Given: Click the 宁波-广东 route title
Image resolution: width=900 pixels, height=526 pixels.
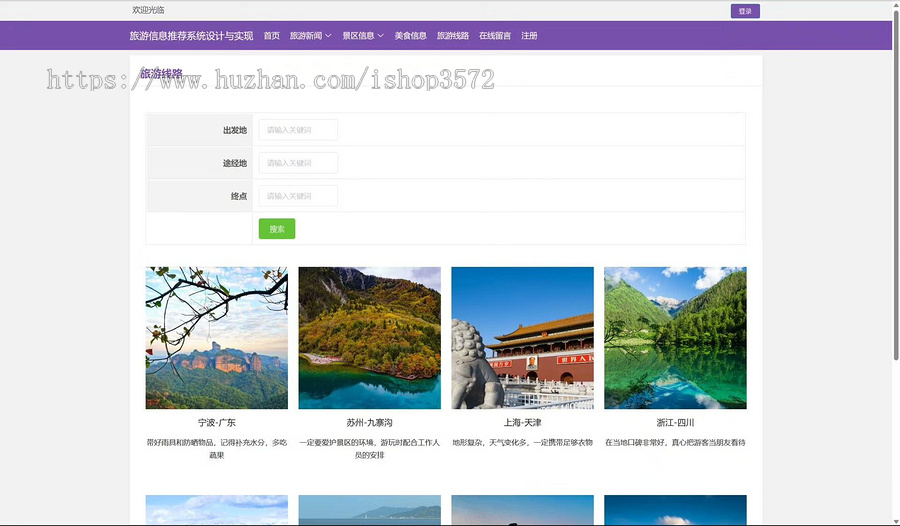Looking at the screenshot, I should [216, 423].
